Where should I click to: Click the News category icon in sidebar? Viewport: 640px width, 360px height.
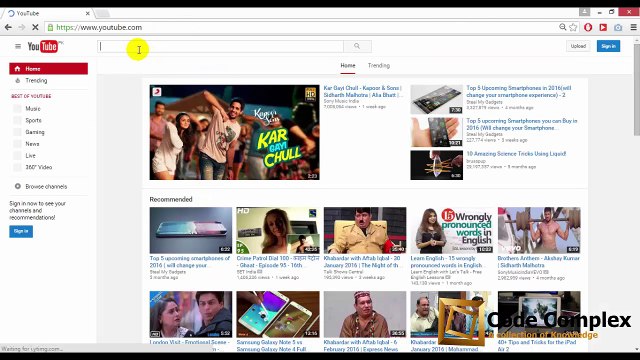17,144
